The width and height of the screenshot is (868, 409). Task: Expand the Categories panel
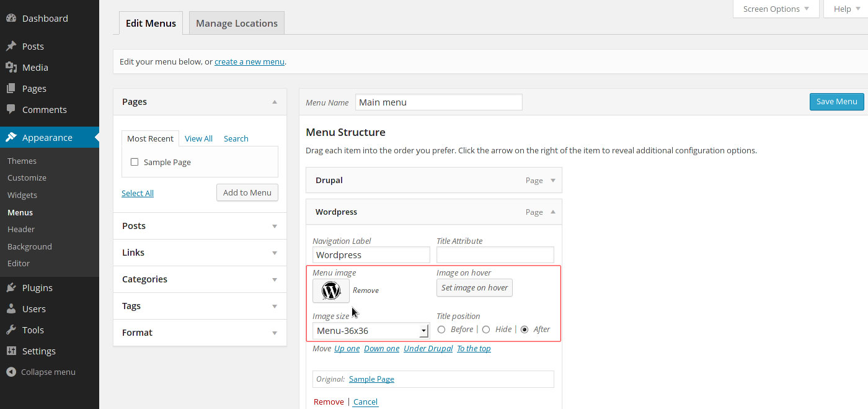[274, 279]
